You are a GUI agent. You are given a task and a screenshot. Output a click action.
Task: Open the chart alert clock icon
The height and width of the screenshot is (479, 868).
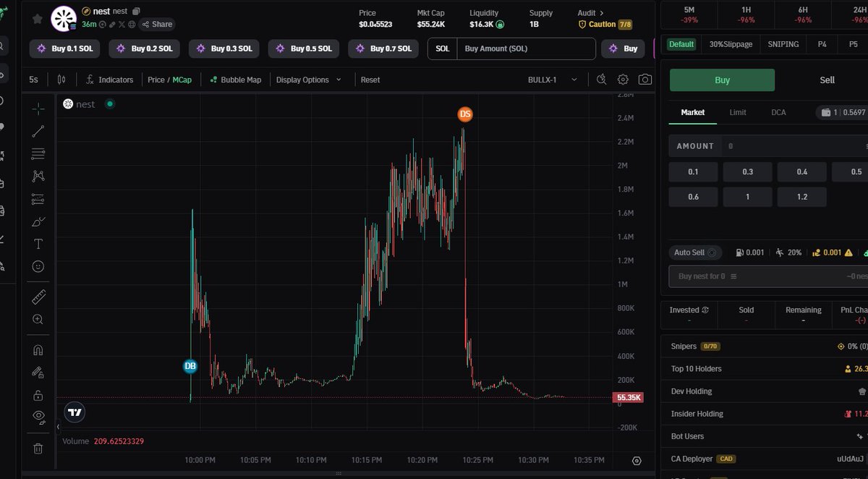[x=602, y=80]
